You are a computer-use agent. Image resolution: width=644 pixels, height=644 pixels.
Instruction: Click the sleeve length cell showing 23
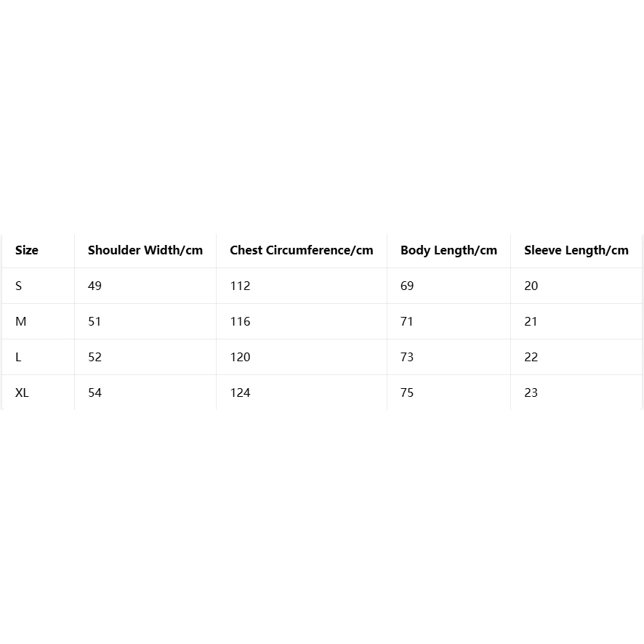531,393
